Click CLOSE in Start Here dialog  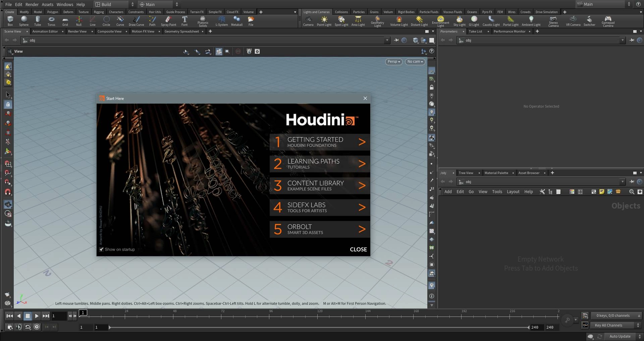point(358,249)
